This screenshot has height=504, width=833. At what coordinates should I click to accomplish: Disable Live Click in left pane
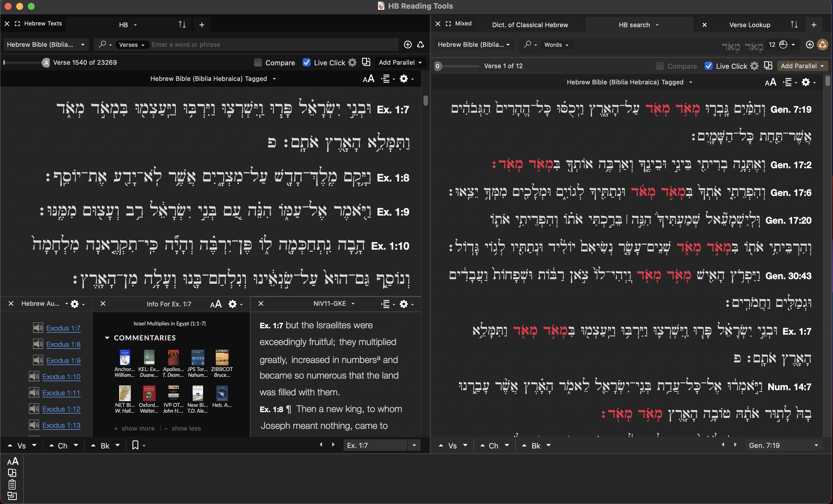click(306, 62)
